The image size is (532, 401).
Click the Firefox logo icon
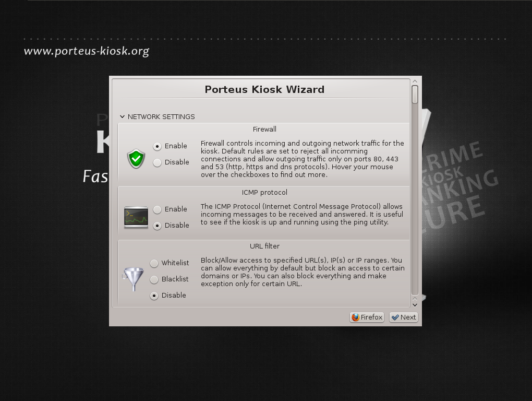coord(356,317)
